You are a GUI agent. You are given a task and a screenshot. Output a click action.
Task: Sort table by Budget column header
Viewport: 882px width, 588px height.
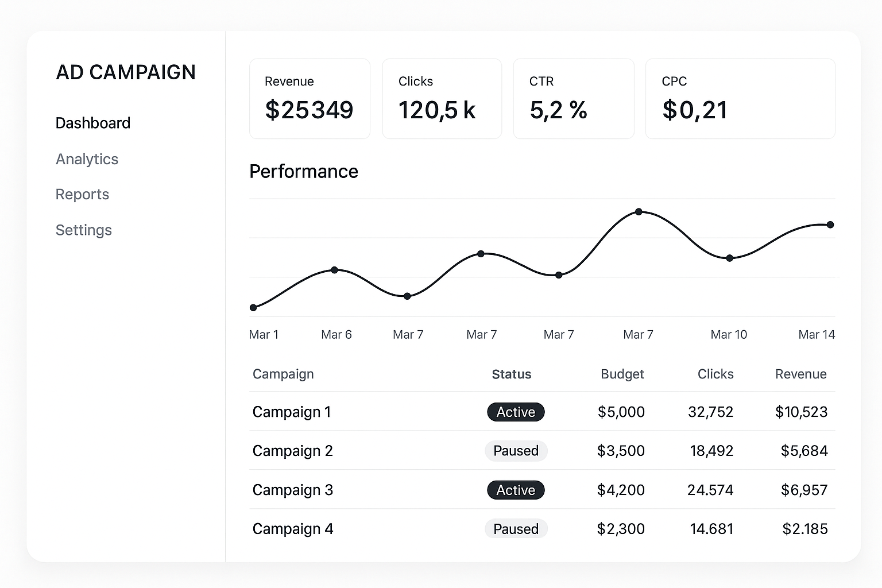pyautogui.click(x=622, y=374)
